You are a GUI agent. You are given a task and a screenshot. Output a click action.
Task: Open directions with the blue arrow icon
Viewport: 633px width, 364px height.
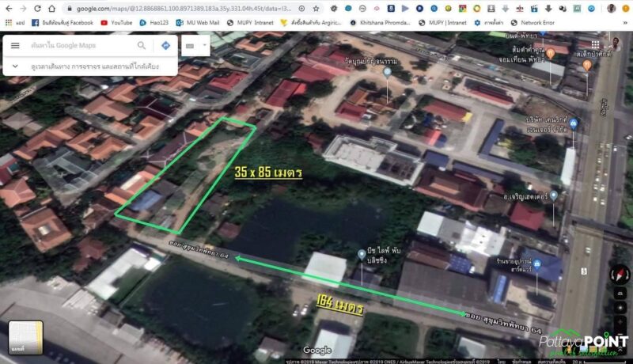[x=165, y=46]
